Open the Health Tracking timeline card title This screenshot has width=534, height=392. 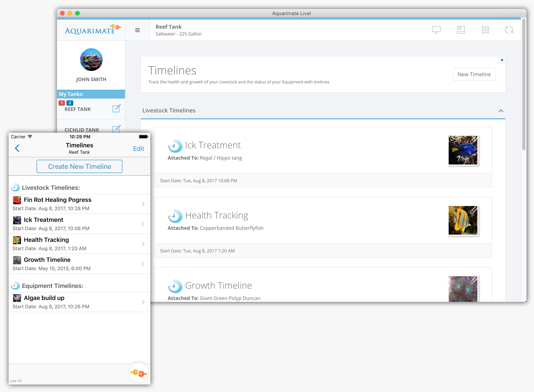216,215
